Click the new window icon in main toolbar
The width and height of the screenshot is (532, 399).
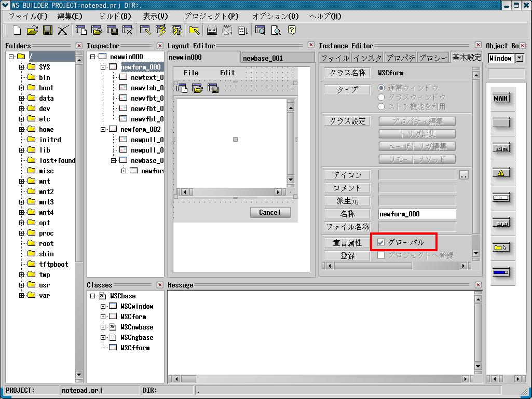(x=81, y=31)
